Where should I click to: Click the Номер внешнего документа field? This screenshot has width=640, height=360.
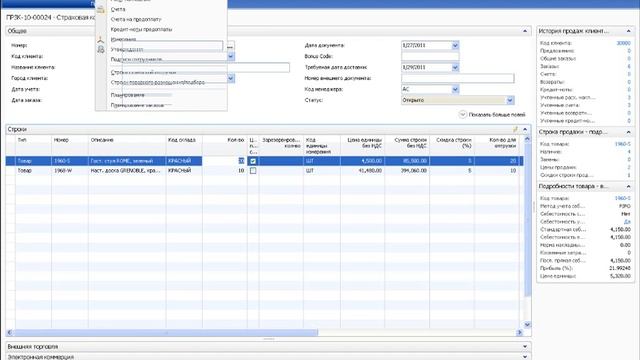pos(458,78)
